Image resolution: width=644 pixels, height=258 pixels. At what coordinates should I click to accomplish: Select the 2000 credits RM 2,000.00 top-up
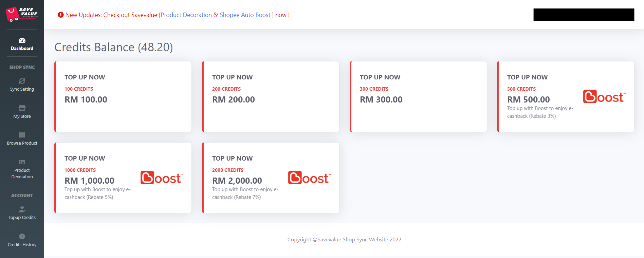(x=271, y=178)
